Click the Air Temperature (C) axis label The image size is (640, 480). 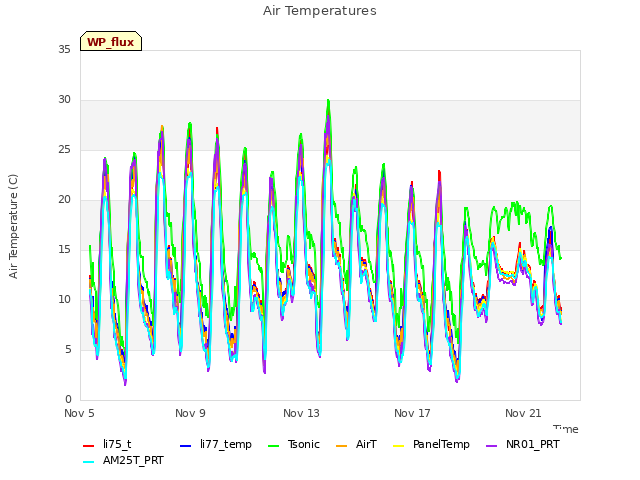[x=13, y=227]
